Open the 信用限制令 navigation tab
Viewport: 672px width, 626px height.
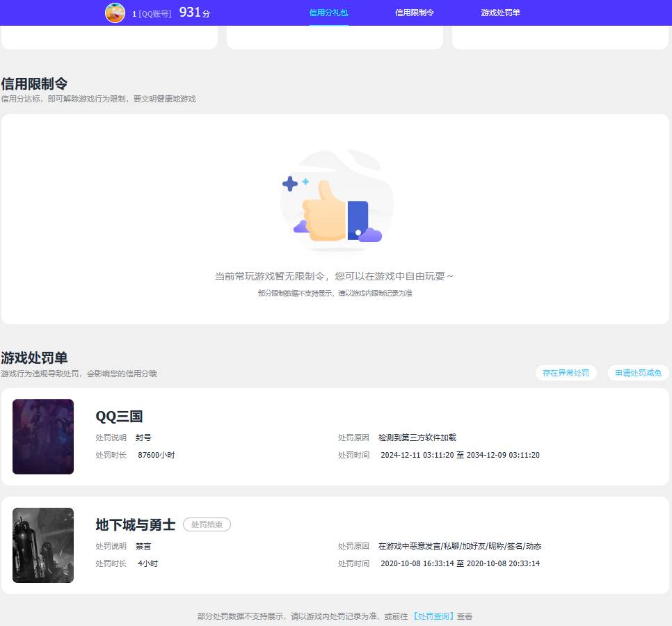[x=415, y=13]
